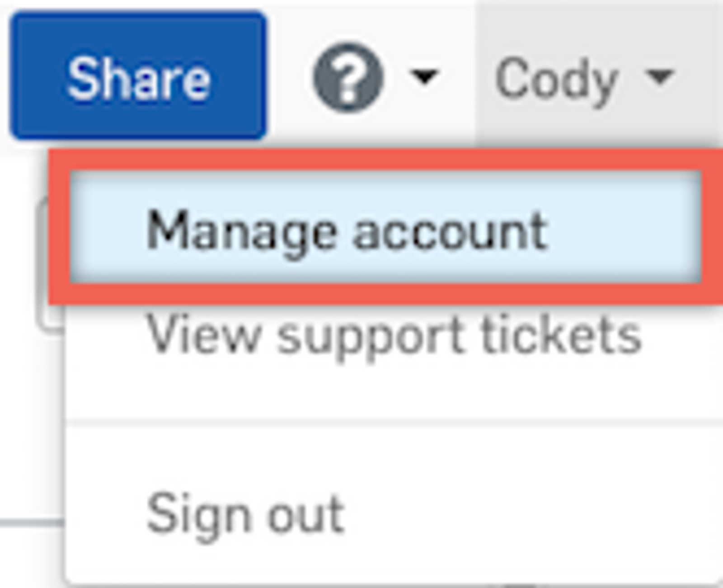This screenshot has height=588, width=723.
Task: Sign out of the account
Action: pos(246,514)
